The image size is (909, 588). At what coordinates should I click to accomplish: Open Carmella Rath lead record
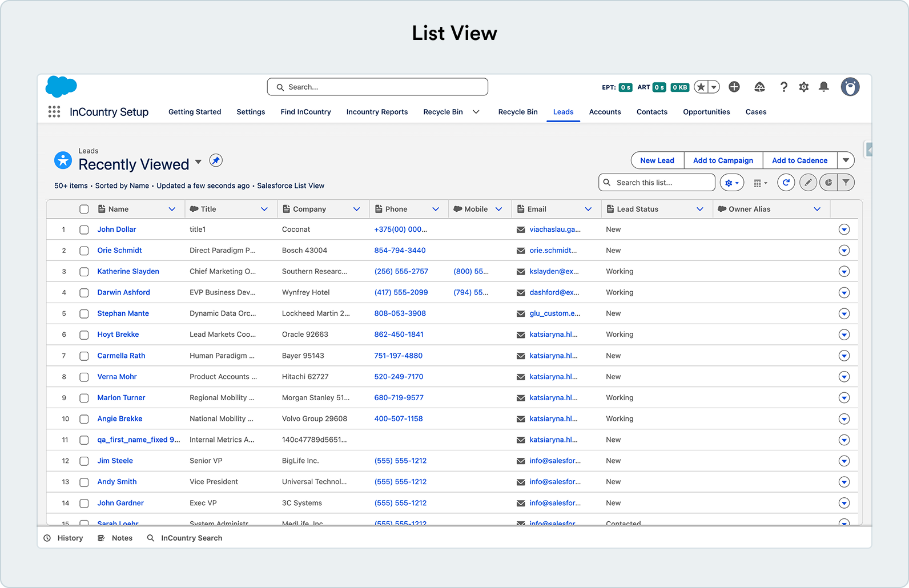click(122, 356)
